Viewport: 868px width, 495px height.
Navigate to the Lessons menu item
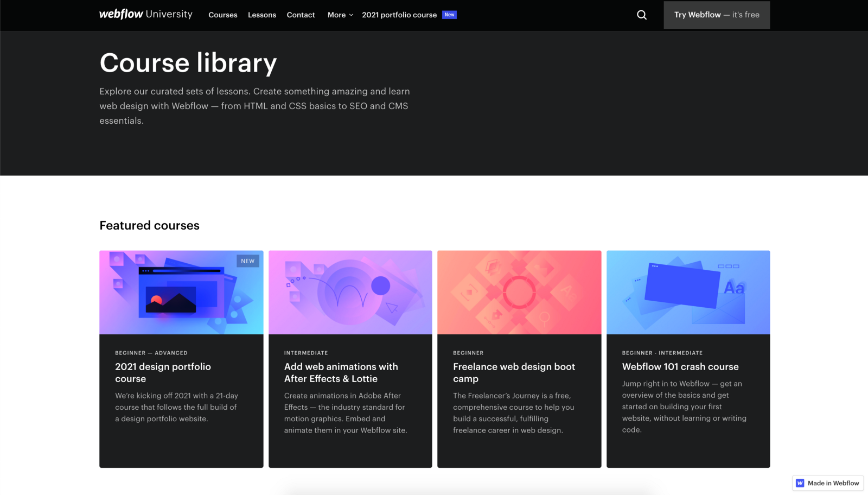262,15
